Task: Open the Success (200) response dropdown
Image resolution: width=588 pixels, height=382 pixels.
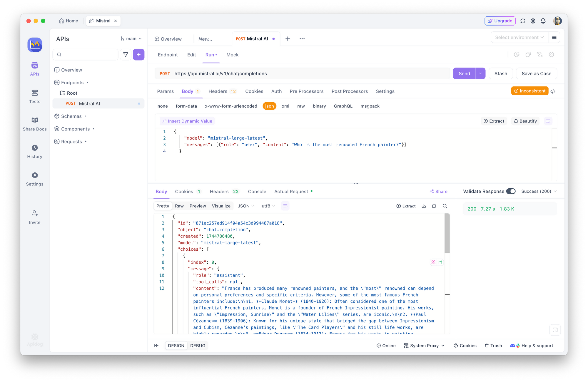Action: (x=539, y=191)
